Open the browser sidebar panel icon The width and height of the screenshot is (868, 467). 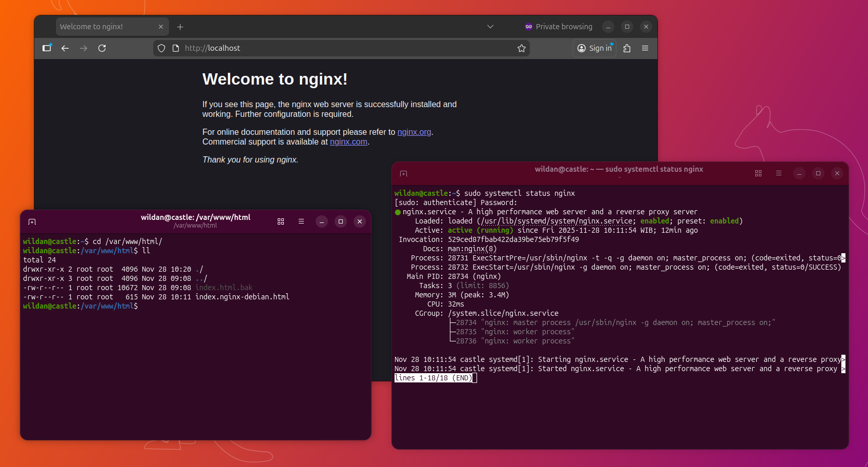(47, 48)
